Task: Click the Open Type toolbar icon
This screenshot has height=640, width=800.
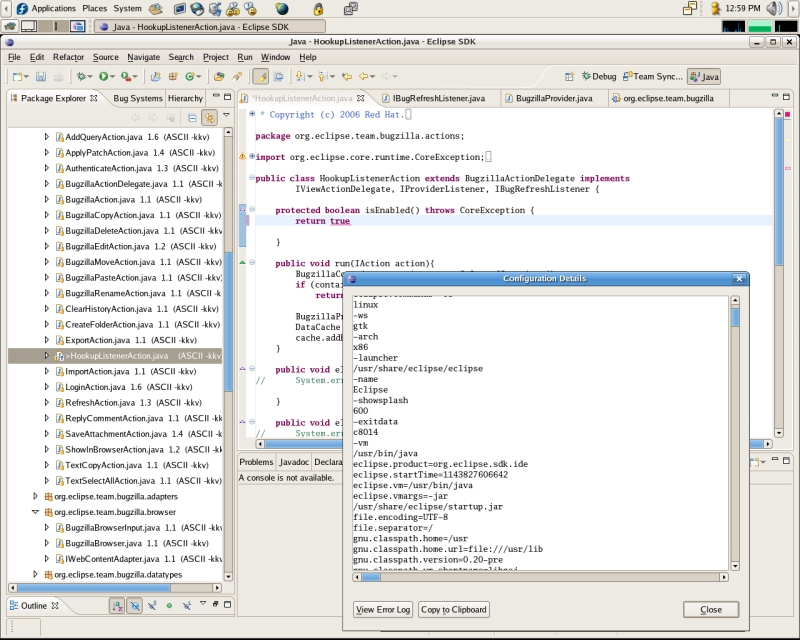Action: click(x=219, y=77)
